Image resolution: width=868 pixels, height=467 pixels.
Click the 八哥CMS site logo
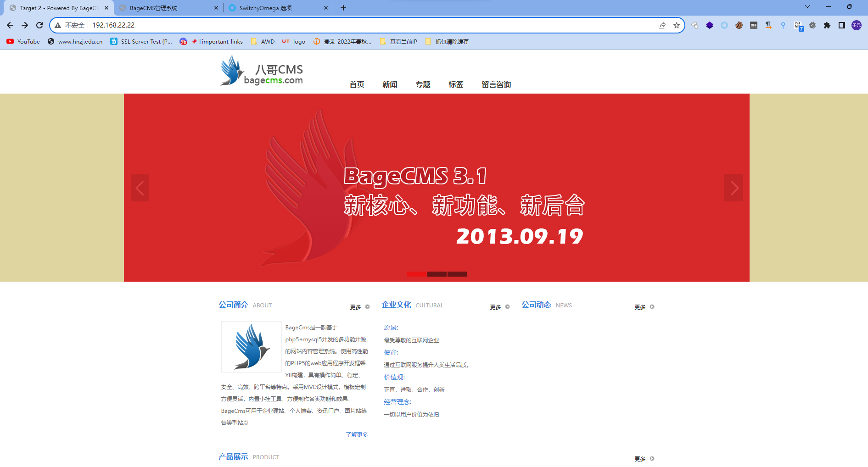[x=262, y=71]
